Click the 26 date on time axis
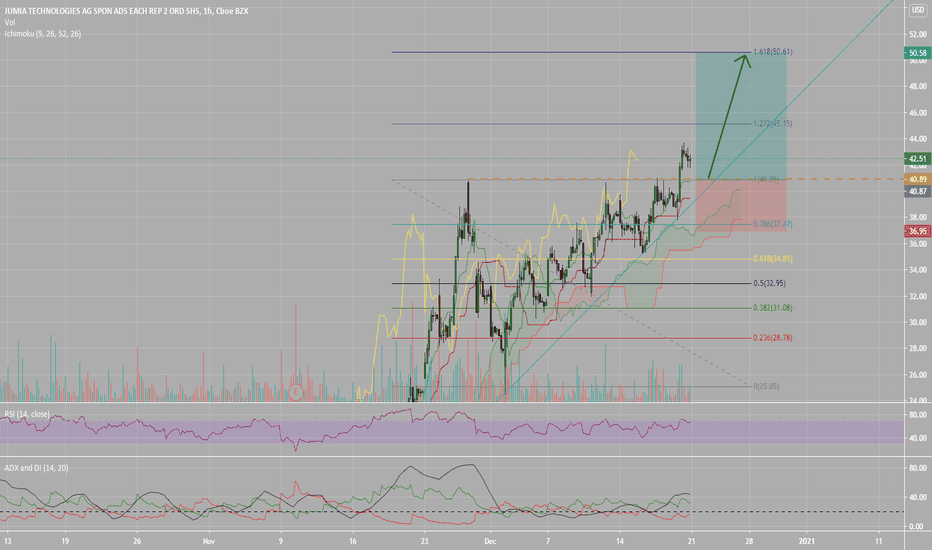The width and height of the screenshot is (932, 550). point(137,541)
